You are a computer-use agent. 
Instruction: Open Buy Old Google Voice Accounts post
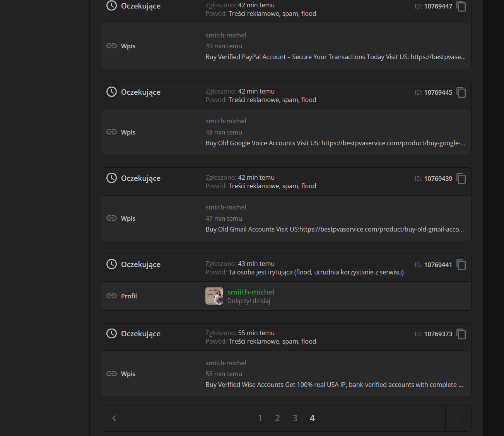coord(335,143)
